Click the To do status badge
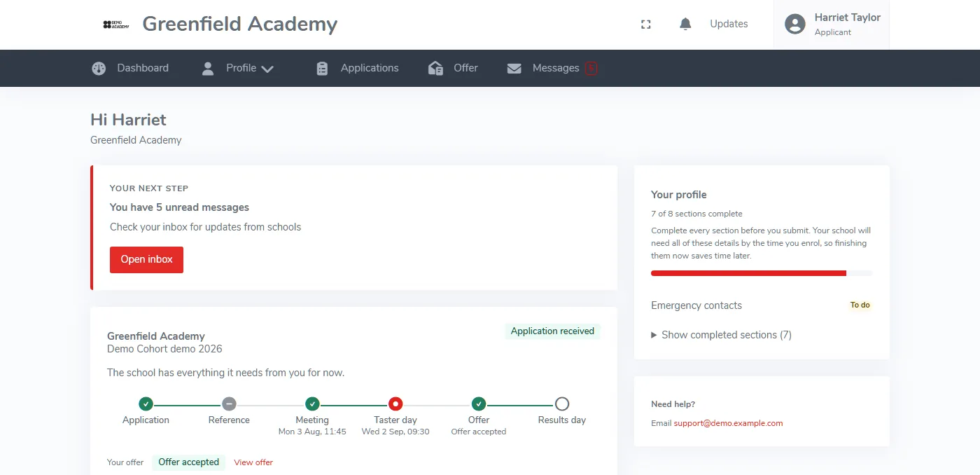 tap(860, 305)
